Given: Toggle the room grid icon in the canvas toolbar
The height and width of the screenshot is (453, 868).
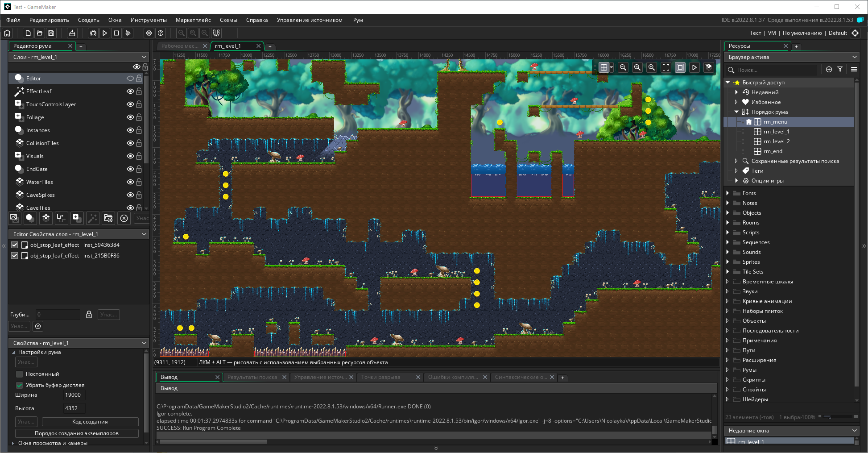Looking at the screenshot, I should coord(604,67).
